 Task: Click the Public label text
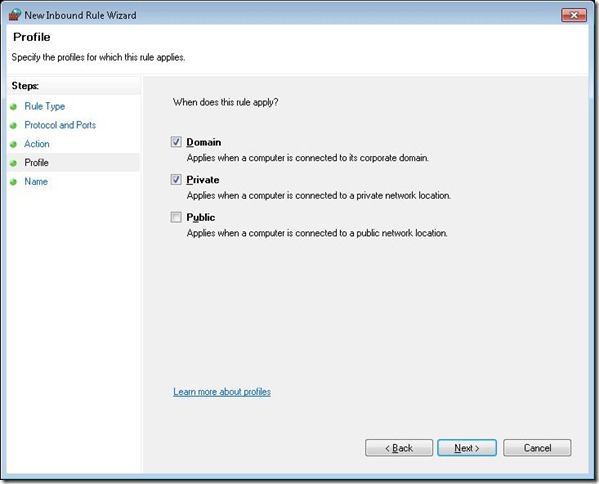pyautogui.click(x=201, y=217)
